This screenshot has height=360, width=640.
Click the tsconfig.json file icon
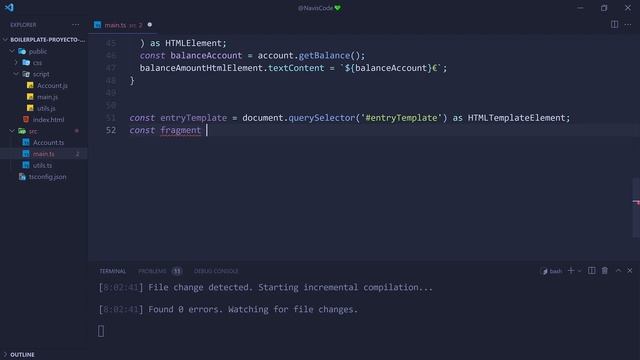22,177
